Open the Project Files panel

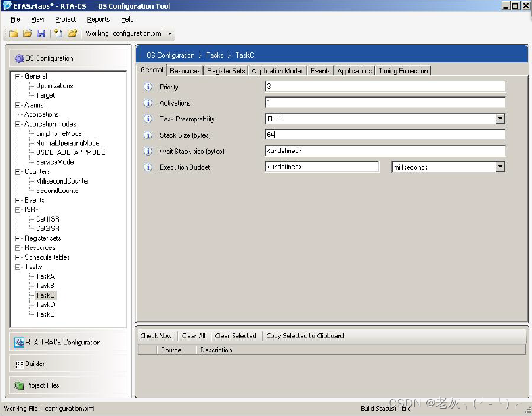tap(41, 385)
